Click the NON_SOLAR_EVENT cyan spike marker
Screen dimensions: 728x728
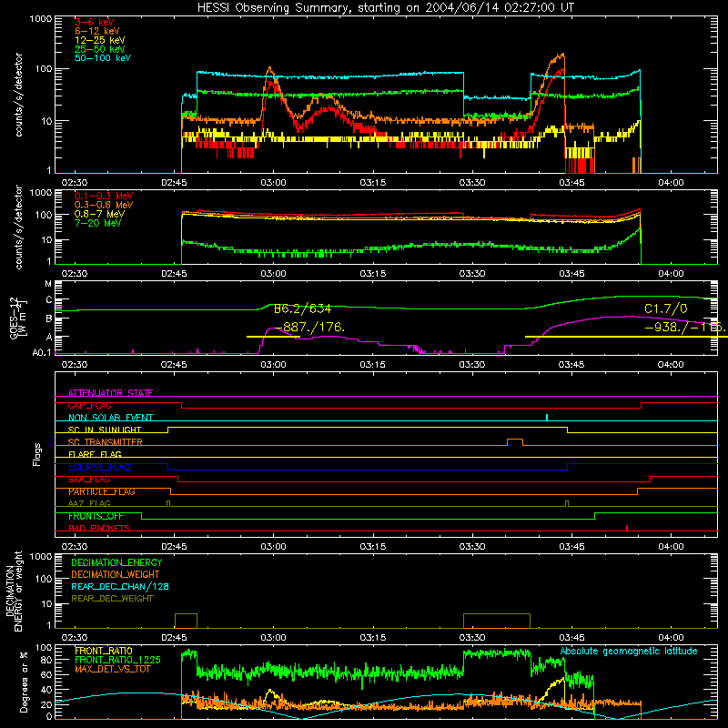coord(547,417)
